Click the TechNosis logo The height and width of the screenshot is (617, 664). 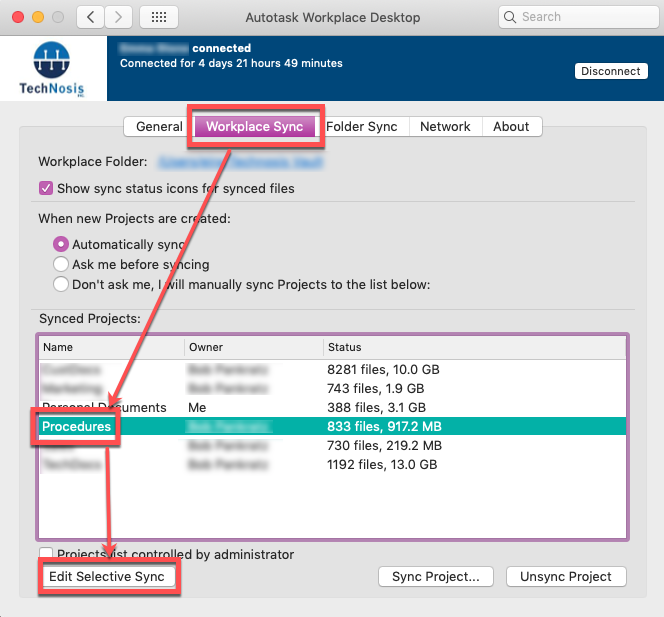coord(52,69)
